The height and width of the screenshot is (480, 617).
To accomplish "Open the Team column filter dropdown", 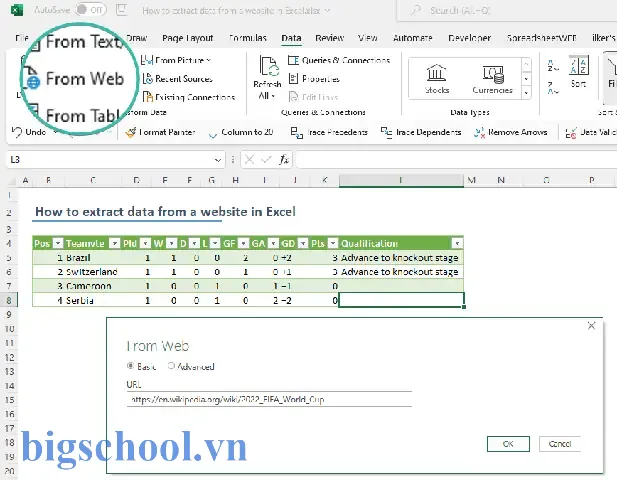I will click(x=115, y=243).
